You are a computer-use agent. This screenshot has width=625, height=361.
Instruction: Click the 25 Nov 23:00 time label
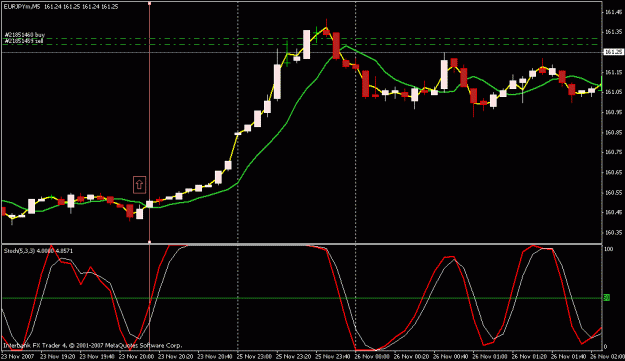[254, 356]
